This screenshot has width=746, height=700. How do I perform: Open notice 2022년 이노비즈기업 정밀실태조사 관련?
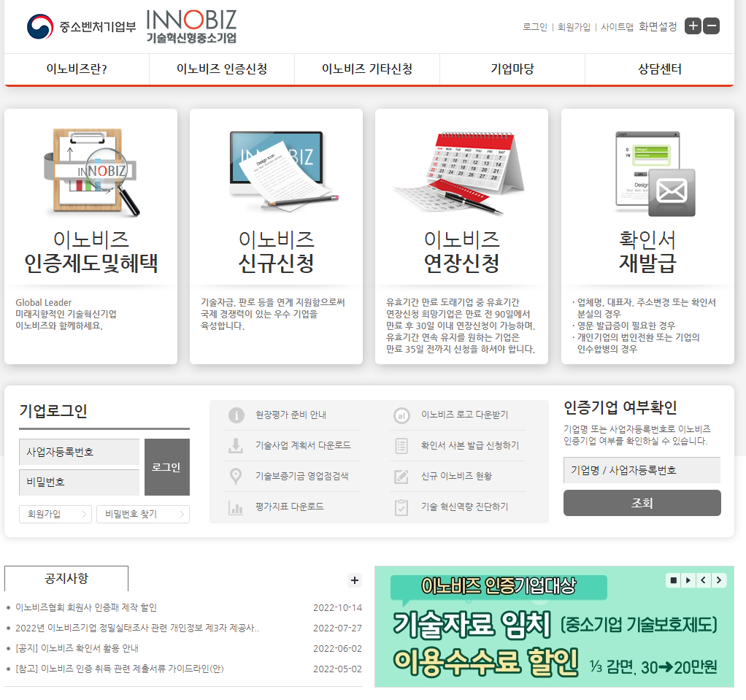(x=137, y=628)
